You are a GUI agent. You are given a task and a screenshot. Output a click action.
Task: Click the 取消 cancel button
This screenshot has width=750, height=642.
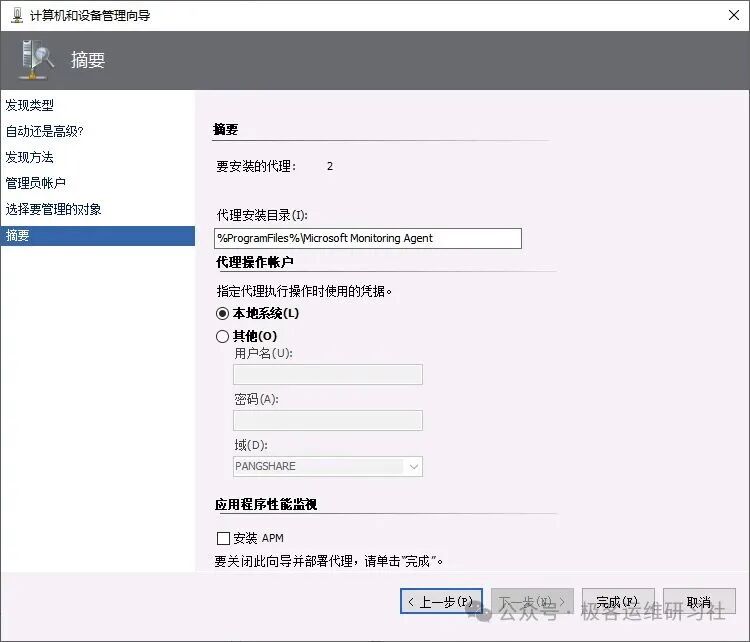[x=699, y=601]
